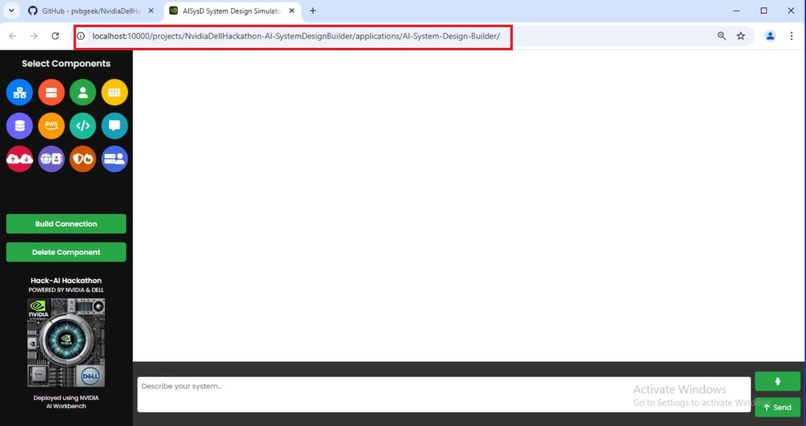Open a new browser tab
The height and width of the screenshot is (426, 806).
point(313,11)
